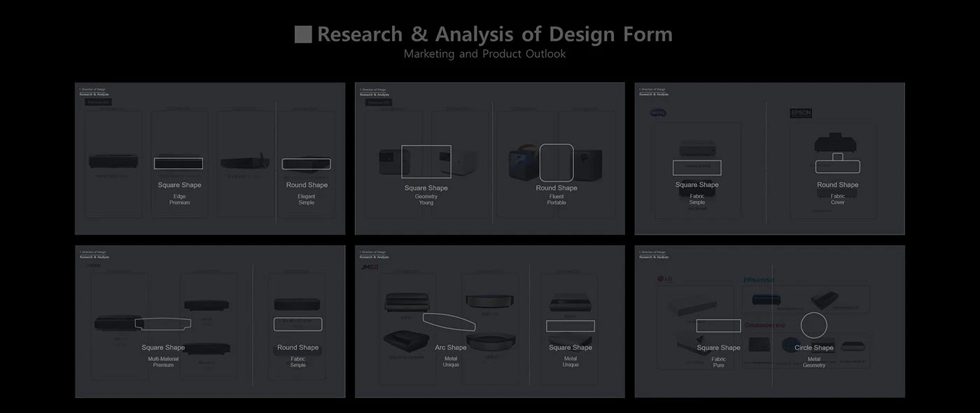Click the LG logo

664,279
